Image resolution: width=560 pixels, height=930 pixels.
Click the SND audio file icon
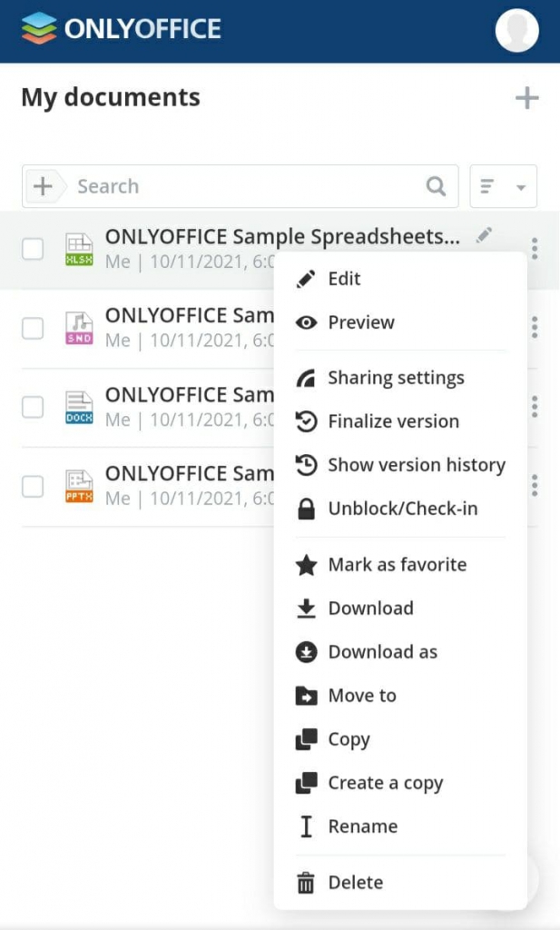78,325
